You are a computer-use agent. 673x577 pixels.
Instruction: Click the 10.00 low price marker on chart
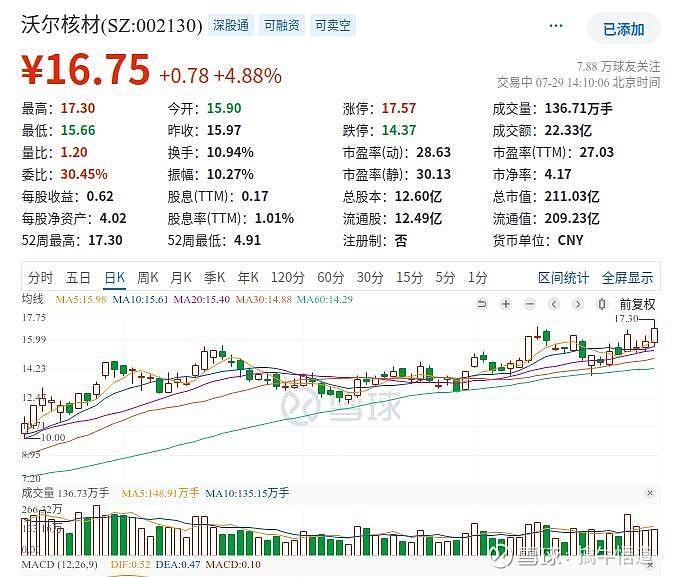[x=53, y=437]
